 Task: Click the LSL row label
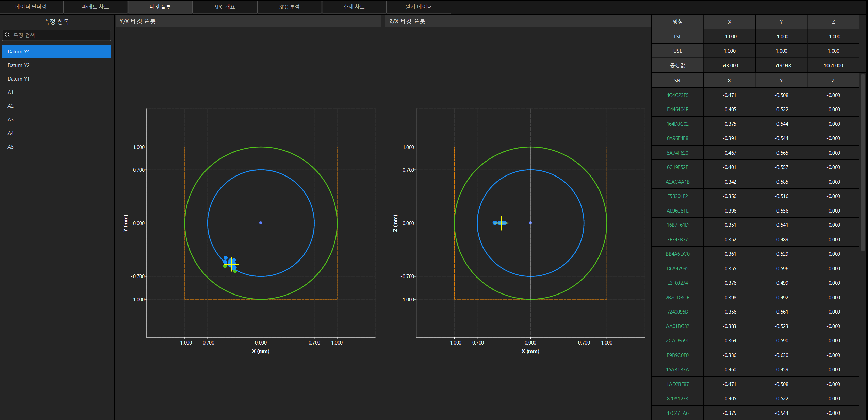tap(677, 37)
